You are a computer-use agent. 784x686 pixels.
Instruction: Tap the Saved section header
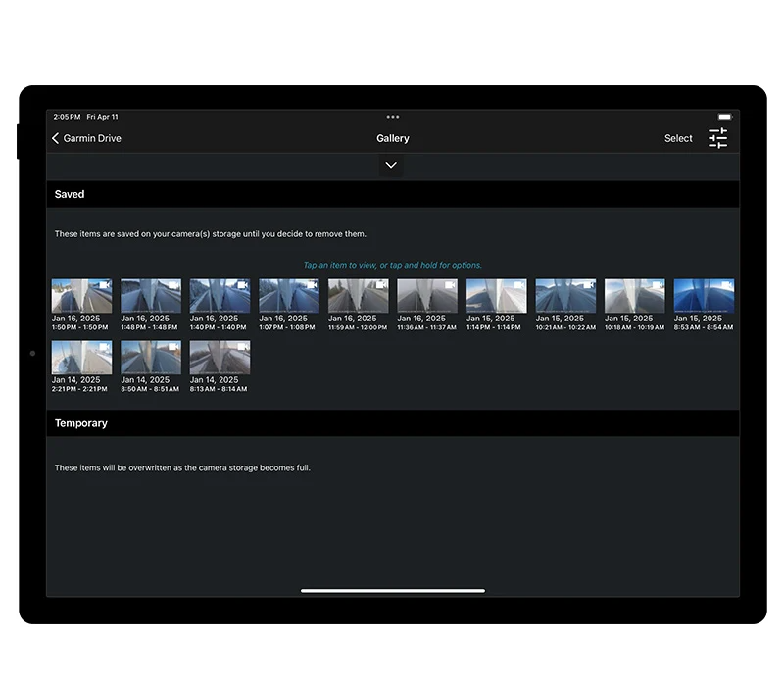pyautogui.click(x=70, y=194)
